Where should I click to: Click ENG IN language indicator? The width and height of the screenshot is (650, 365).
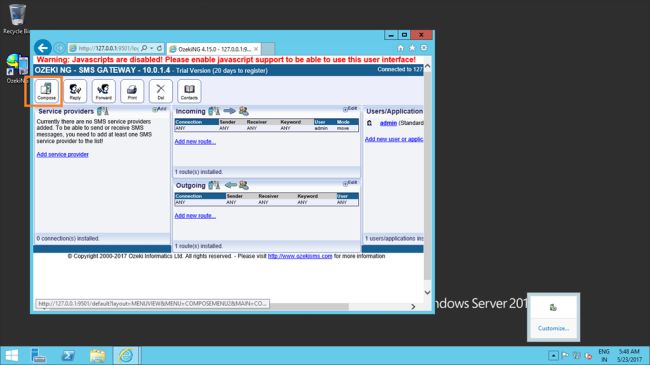click(x=604, y=355)
